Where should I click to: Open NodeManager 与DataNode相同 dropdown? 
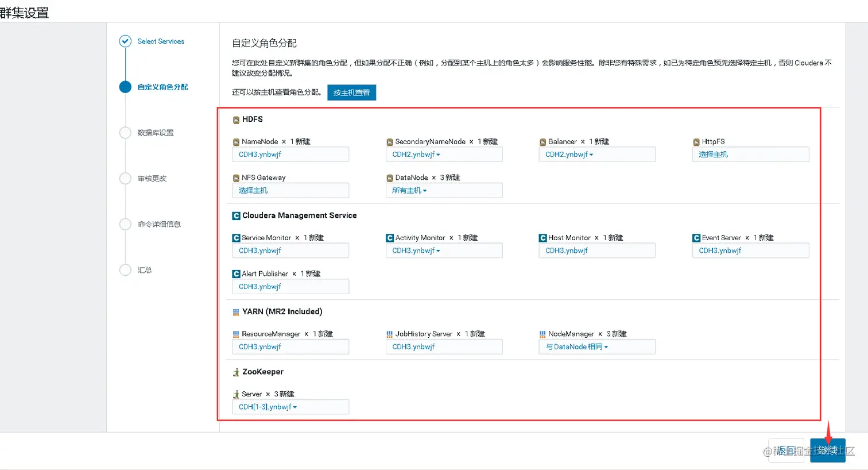click(x=597, y=346)
